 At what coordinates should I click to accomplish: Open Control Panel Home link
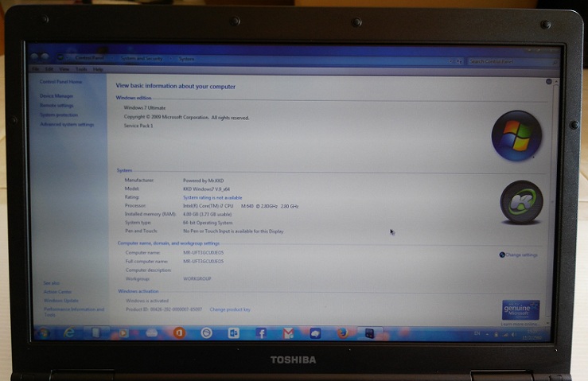[x=60, y=81]
